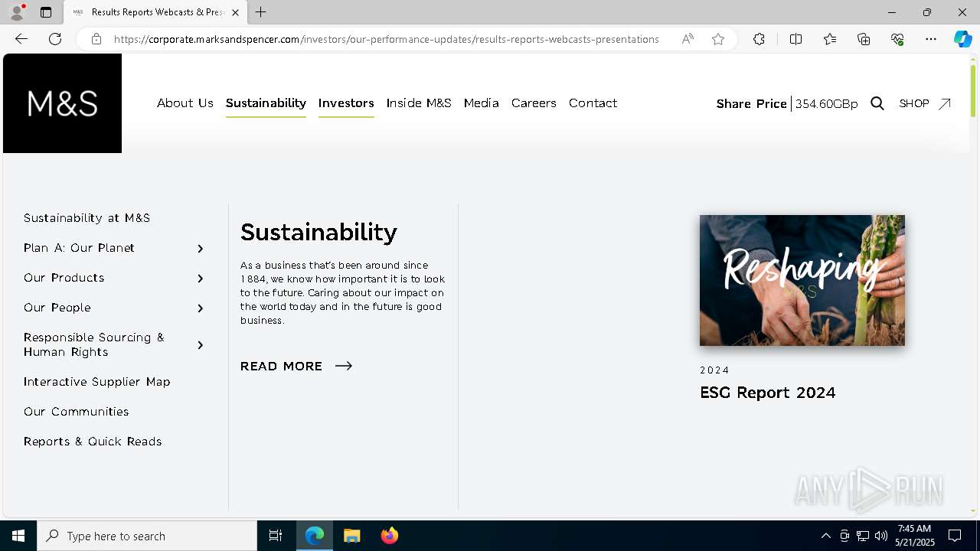Click READ MORE under Sustainability
980x551 pixels.
[296, 366]
